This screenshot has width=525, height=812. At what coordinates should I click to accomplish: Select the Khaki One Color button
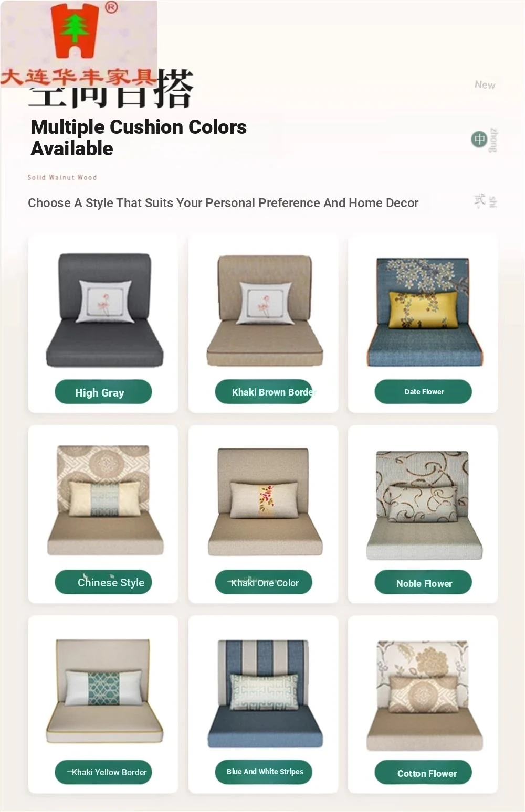tap(264, 582)
